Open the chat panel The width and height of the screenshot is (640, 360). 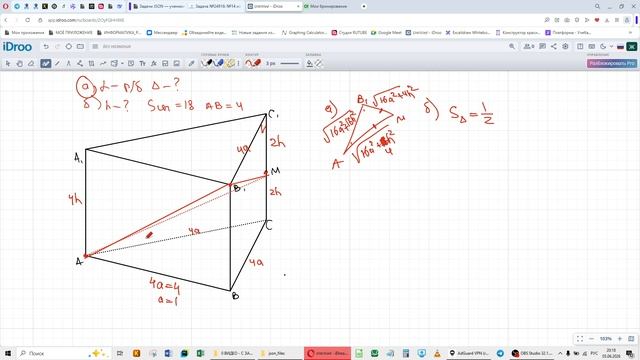pos(542,47)
